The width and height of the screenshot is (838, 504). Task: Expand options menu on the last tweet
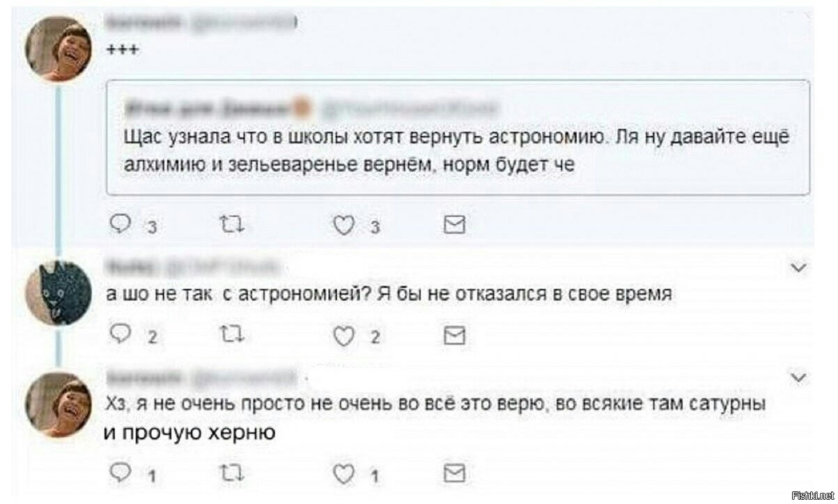click(800, 378)
